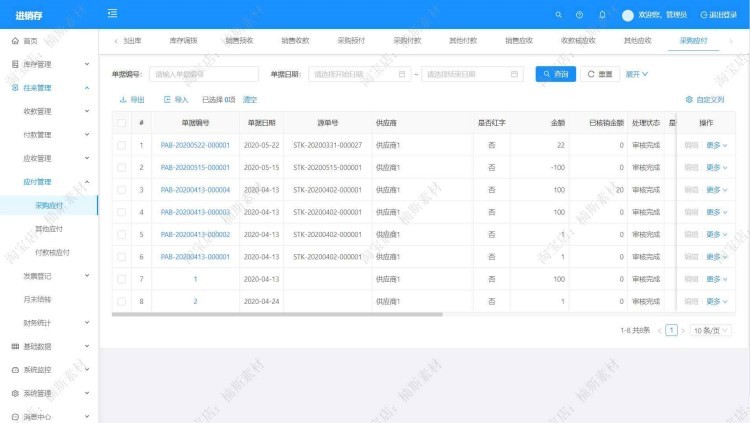The width and height of the screenshot is (750, 423).
Task: Export the table using 导出 button
Action: click(x=132, y=100)
